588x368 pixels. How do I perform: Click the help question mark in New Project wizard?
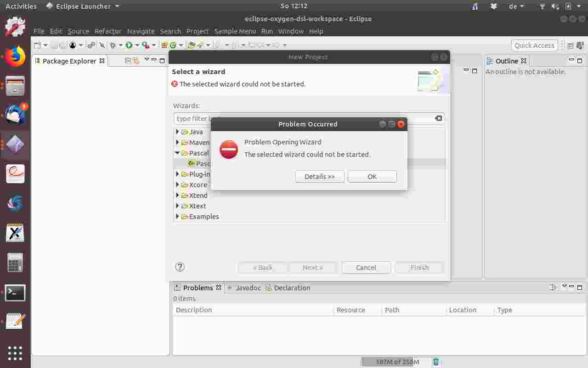pos(180,267)
